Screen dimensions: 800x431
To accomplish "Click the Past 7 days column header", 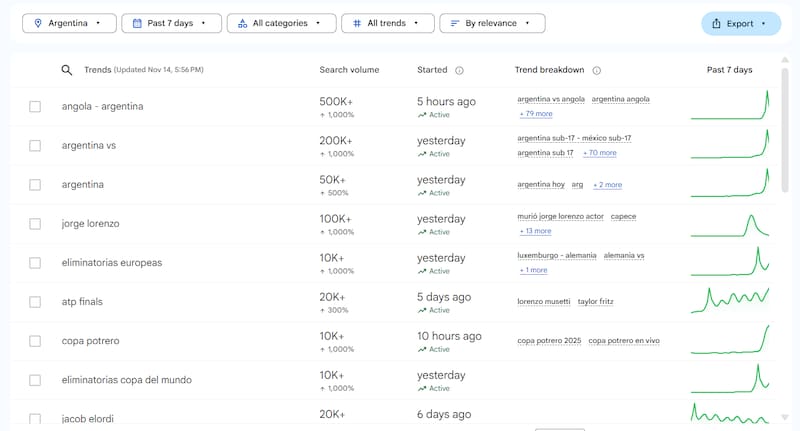I will click(729, 70).
